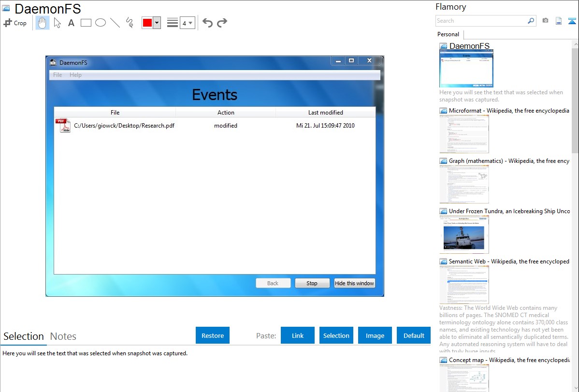The height and width of the screenshot is (392, 579).
Task: Switch to the Personal tab
Action: (x=449, y=34)
